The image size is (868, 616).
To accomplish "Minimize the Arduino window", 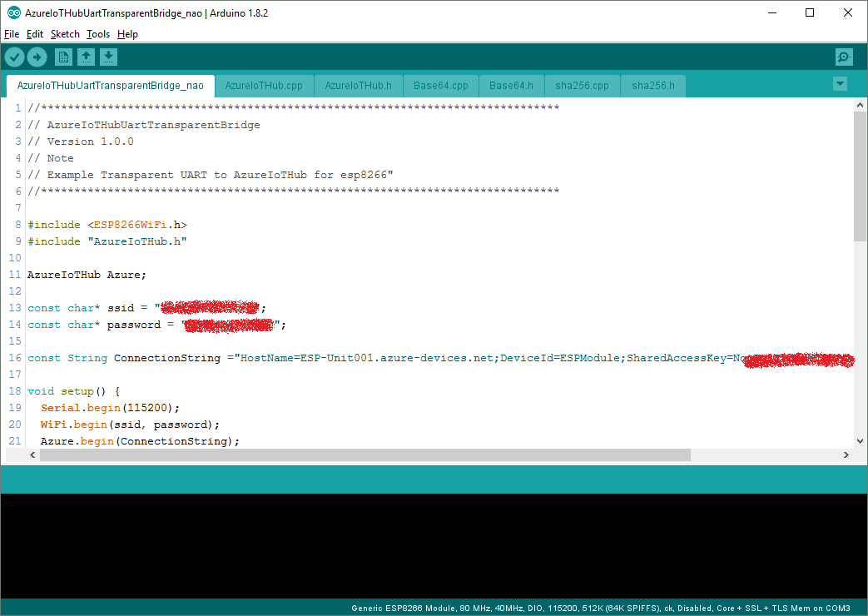I will 772,12.
